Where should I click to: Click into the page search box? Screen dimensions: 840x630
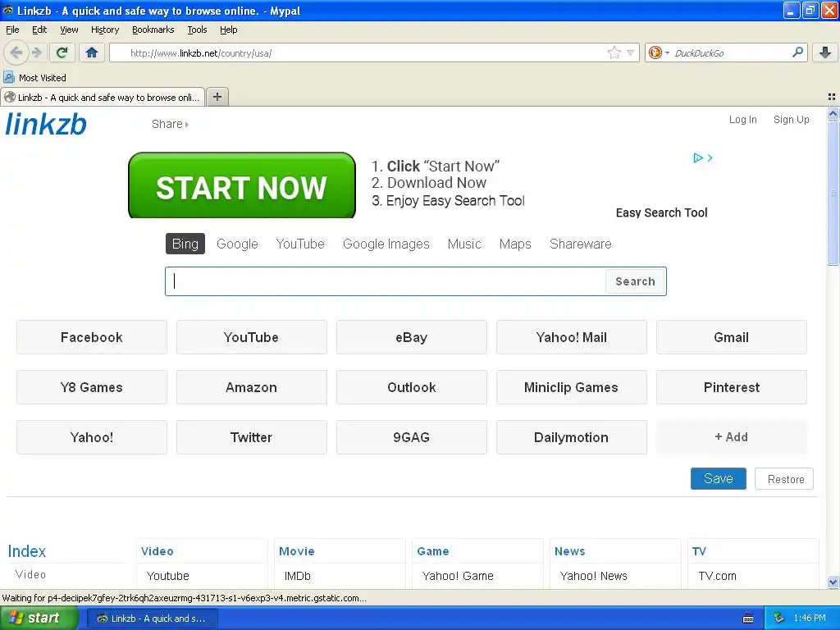click(x=386, y=281)
